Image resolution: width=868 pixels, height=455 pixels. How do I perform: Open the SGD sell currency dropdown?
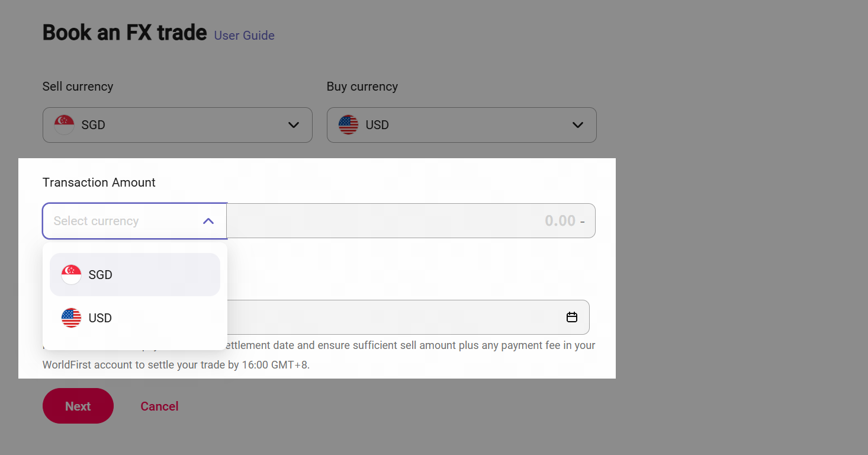click(177, 125)
